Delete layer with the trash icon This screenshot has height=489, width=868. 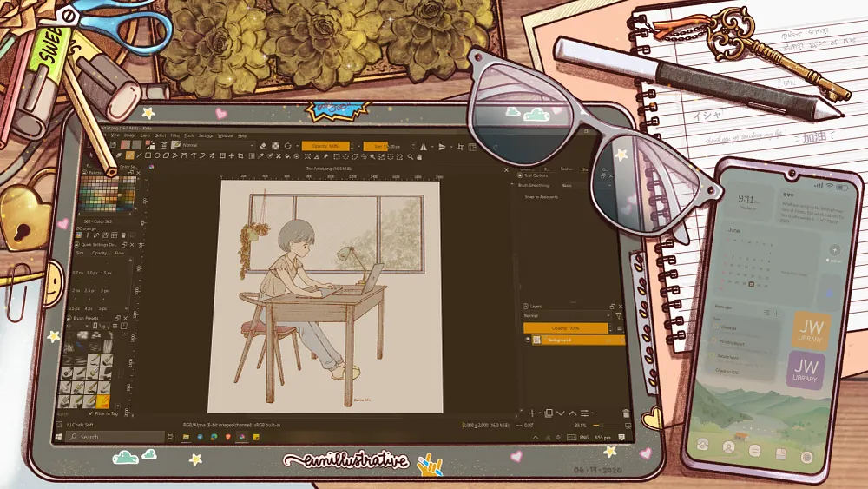[627, 413]
